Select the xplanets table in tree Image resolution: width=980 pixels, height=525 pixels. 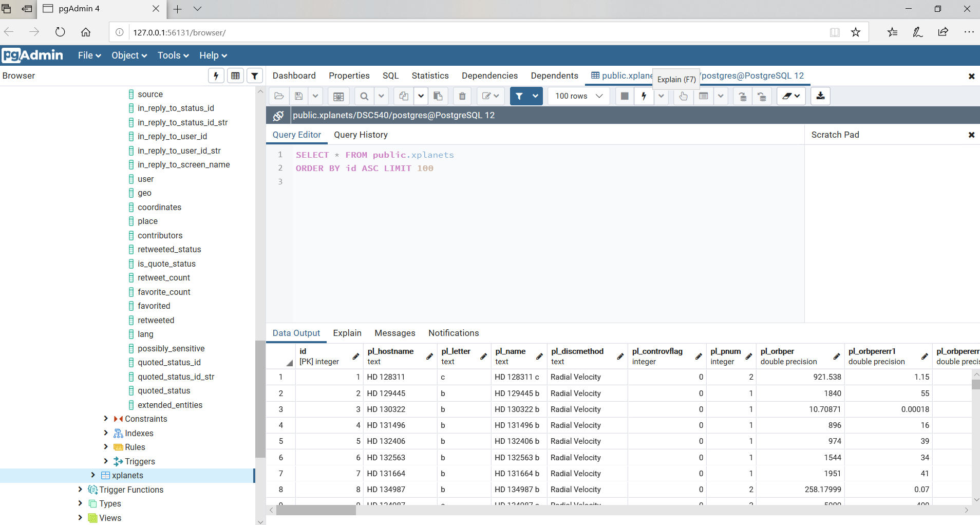(x=127, y=475)
